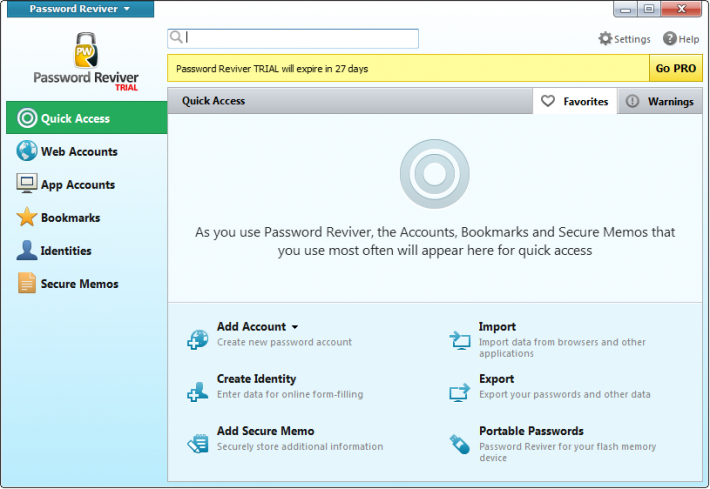
Task: Click the heart icon on Favorites tab
Action: tap(548, 101)
